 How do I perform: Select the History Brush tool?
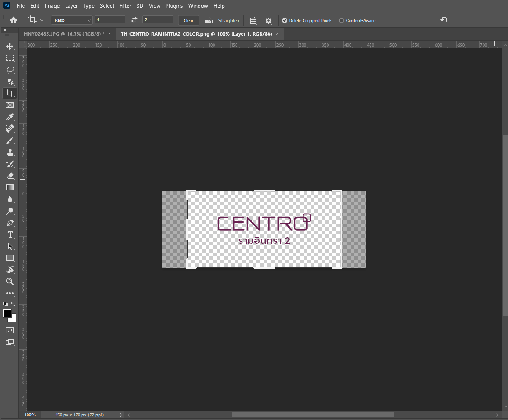pos(10,164)
